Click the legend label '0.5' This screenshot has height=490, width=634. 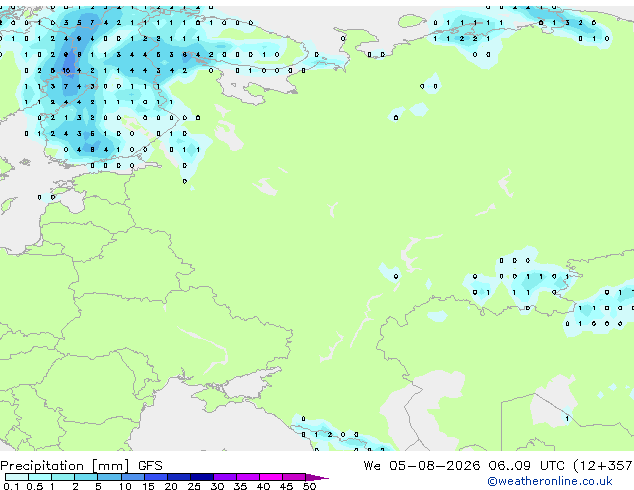pyautogui.click(x=34, y=486)
